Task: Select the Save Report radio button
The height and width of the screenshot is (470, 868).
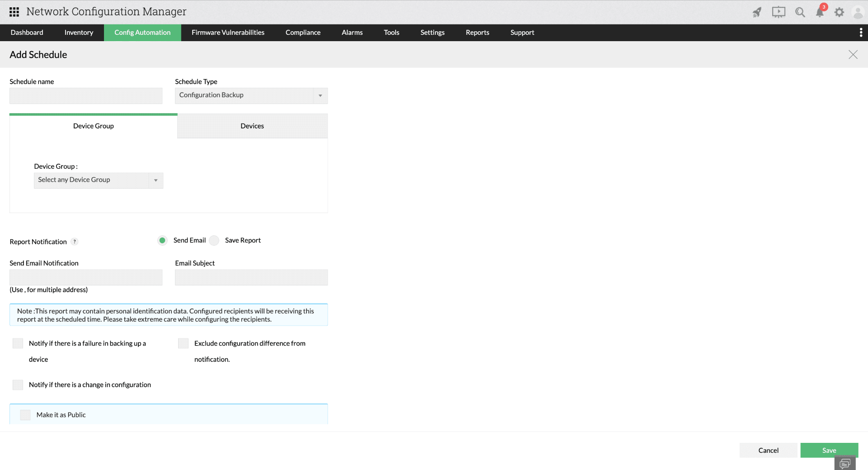Action: pyautogui.click(x=214, y=240)
